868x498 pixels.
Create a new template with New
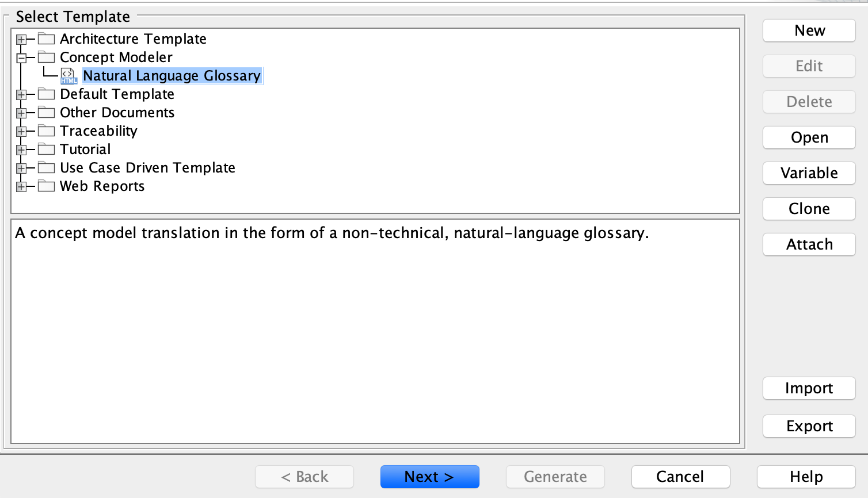pyautogui.click(x=809, y=30)
